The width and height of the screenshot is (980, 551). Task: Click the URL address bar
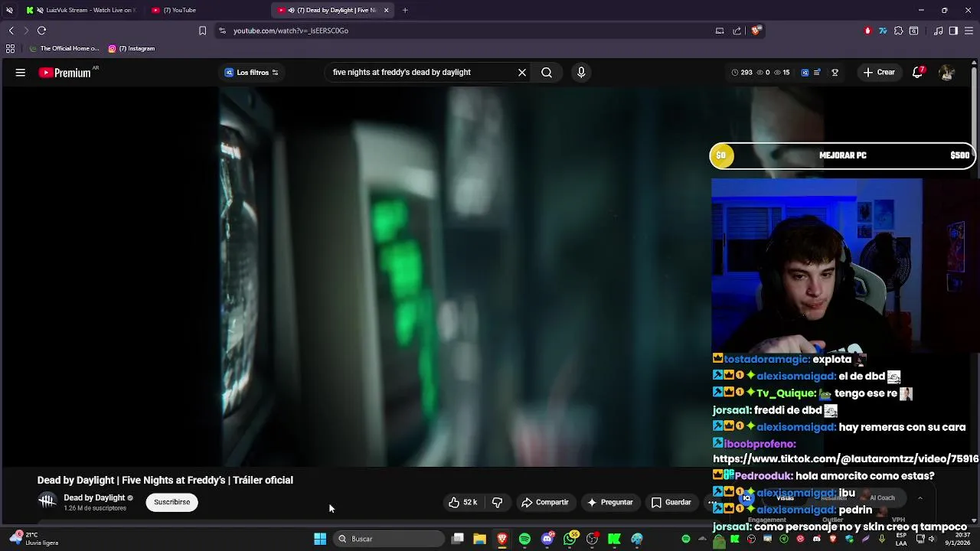point(467,31)
